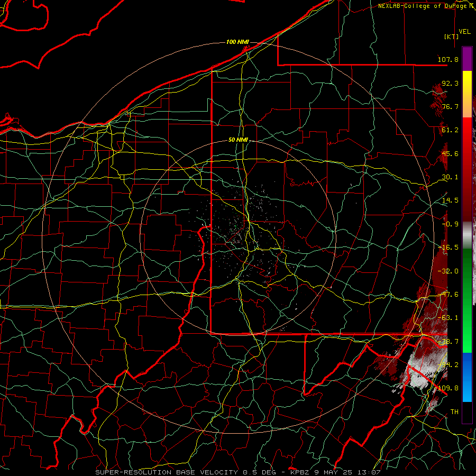Click the yellow-orange gradient segment of color bar
Image resolution: width=476 pixels, height=476 pixels.
[467, 94]
